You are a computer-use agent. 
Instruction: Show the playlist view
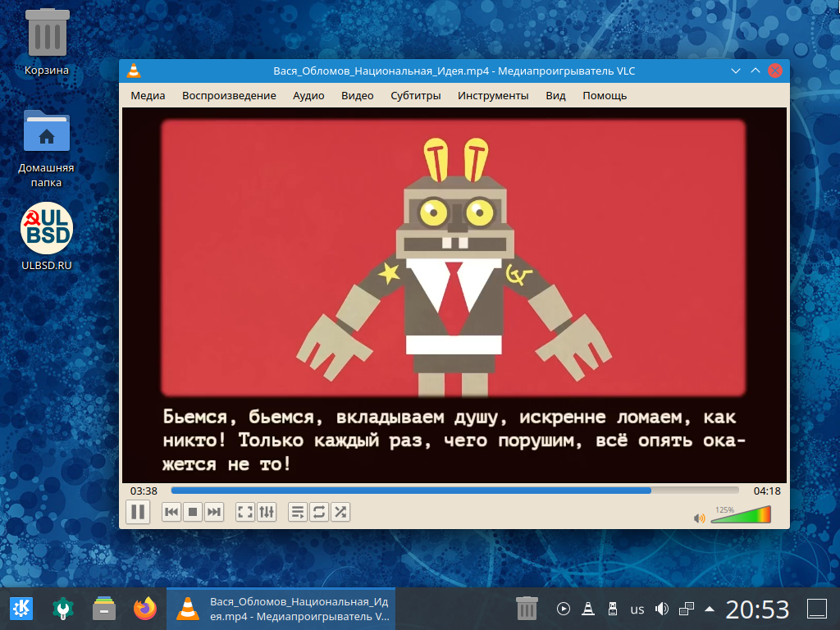(x=298, y=513)
